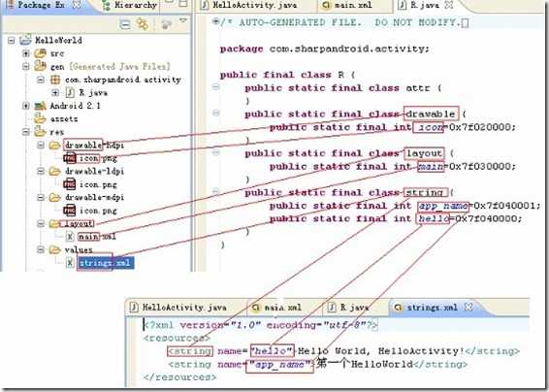This screenshot has width=549, height=392.
Task: Collapse the com.sharpandroid.activity package node
Action: click(41, 80)
